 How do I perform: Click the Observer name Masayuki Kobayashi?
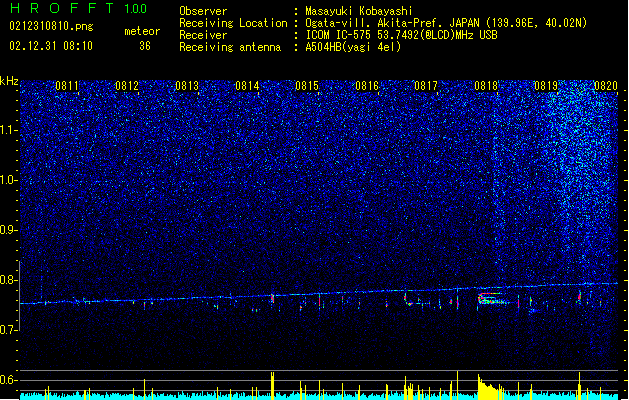point(359,11)
